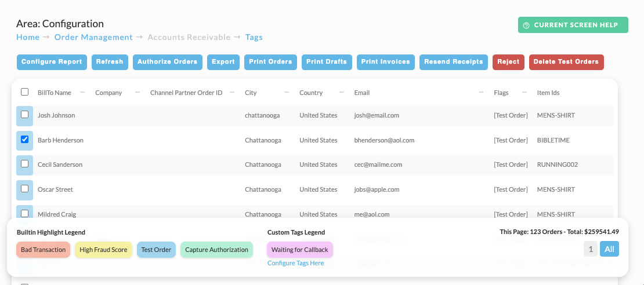Click Authorize Orders button
The image size is (644, 285).
tap(168, 62)
